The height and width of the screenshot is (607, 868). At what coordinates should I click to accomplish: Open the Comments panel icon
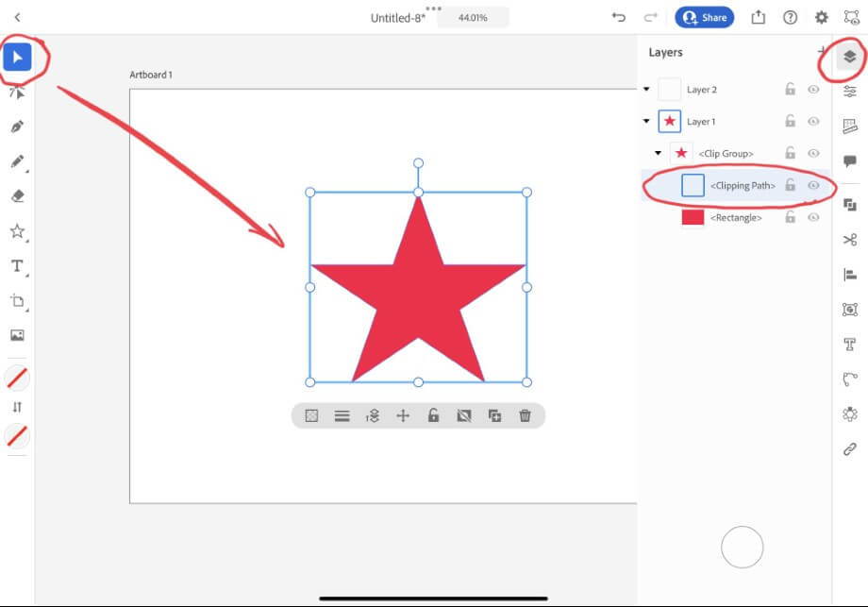pyautogui.click(x=850, y=161)
